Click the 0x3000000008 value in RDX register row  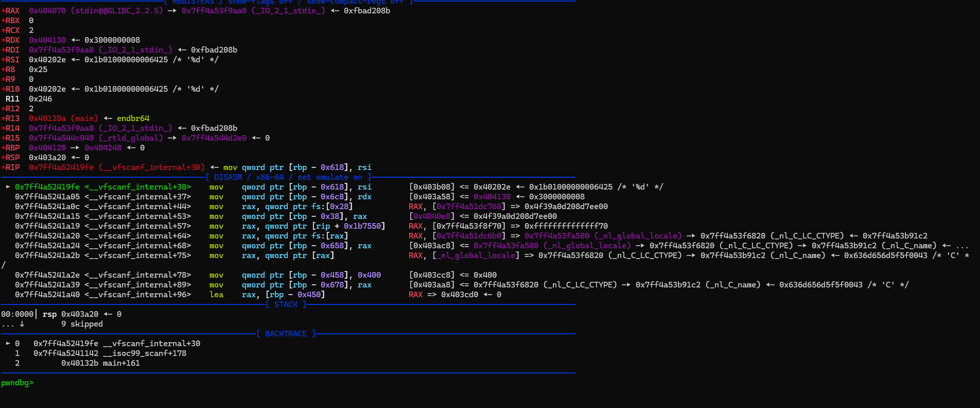(112, 40)
